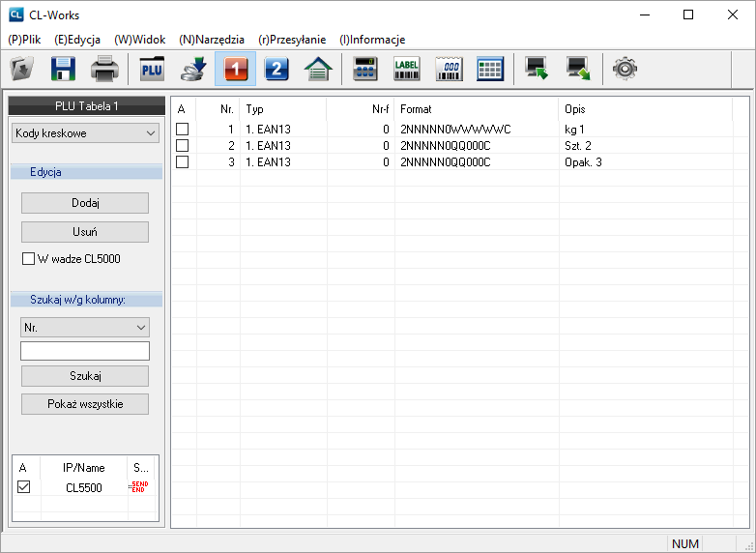
Task: Click first computer transfer arrow icon
Action: click(x=537, y=69)
